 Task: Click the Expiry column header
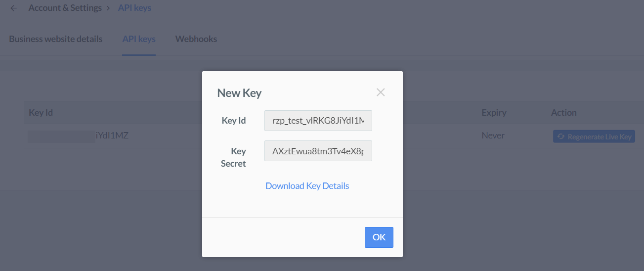click(x=494, y=112)
